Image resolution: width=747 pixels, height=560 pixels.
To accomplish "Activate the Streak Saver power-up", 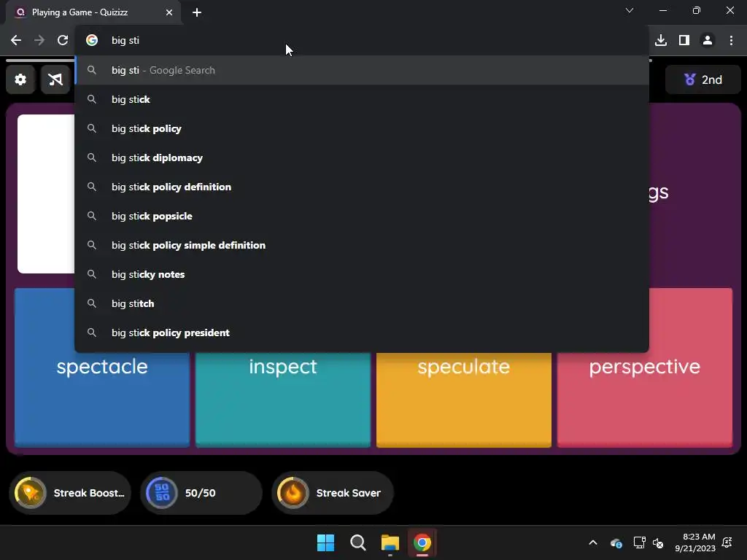I will click(x=333, y=493).
